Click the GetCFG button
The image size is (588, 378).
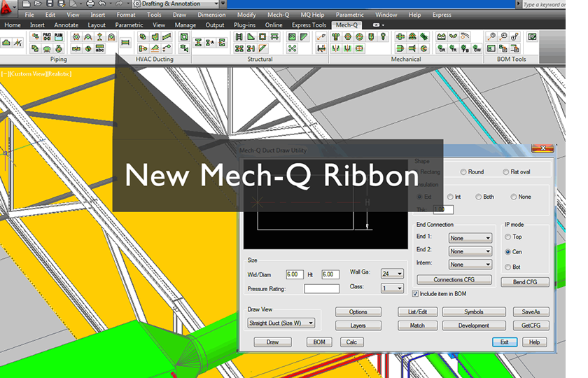(531, 325)
